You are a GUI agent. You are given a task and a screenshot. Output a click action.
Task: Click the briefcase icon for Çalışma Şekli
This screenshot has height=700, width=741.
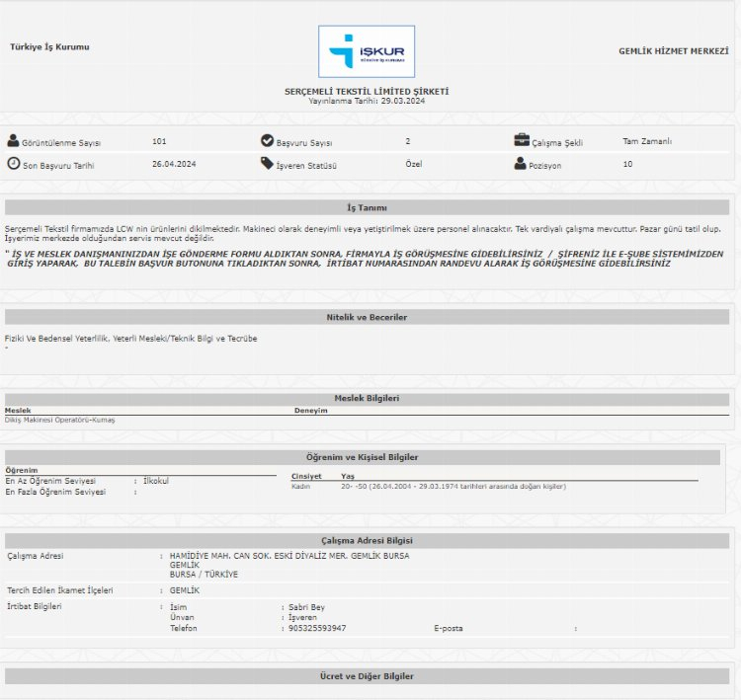521,141
